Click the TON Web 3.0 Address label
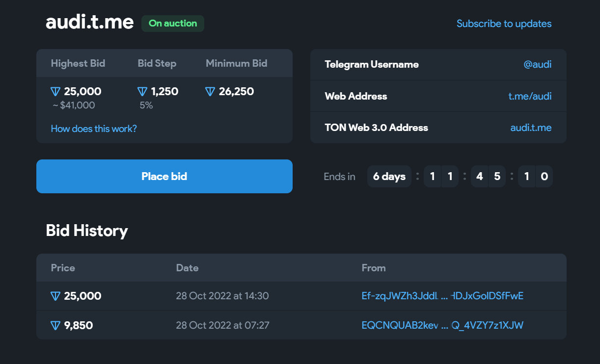The width and height of the screenshot is (600, 364). click(x=377, y=128)
